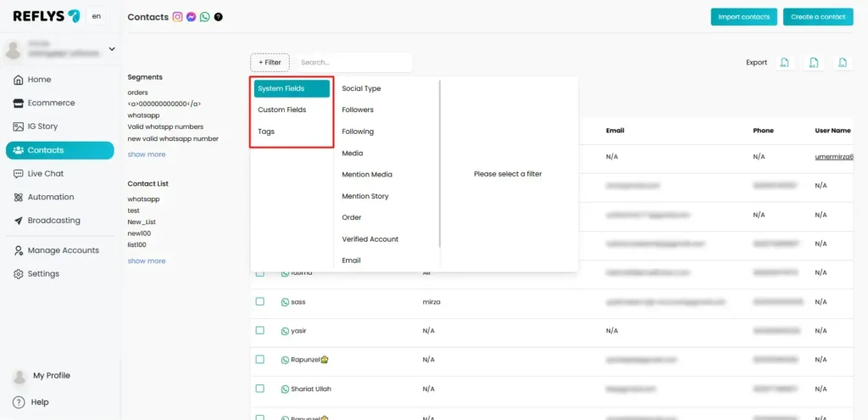The height and width of the screenshot is (420, 868).
Task: Open the list100 contact list
Action: click(x=136, y=244)
